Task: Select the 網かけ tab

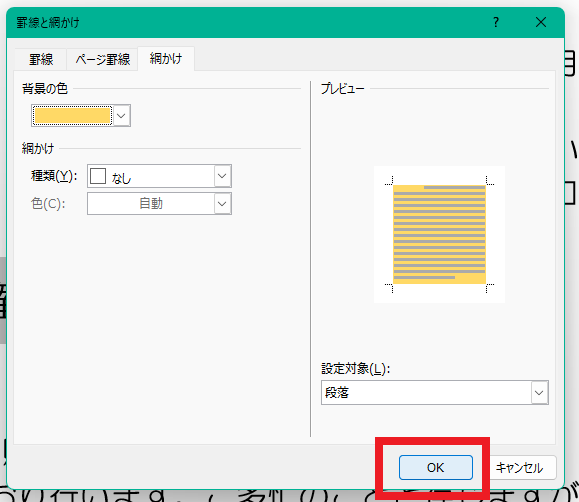Action: (x=166, y=58)
